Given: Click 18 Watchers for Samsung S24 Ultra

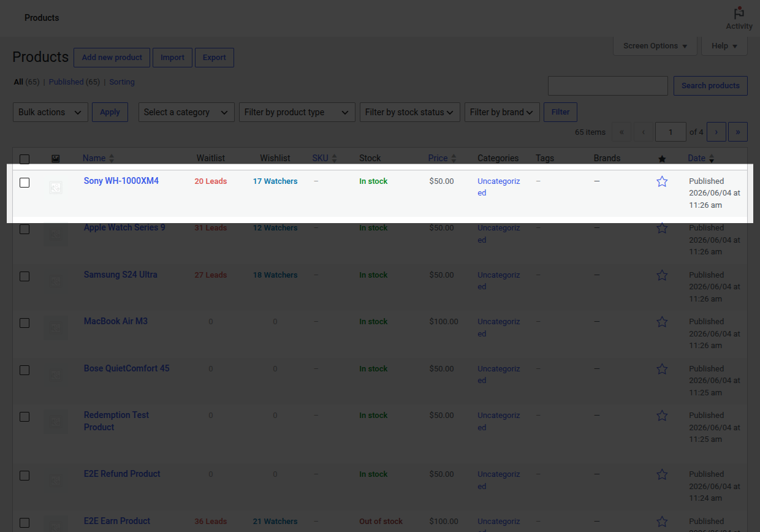Looking at the screenshot, I should 275,275.
